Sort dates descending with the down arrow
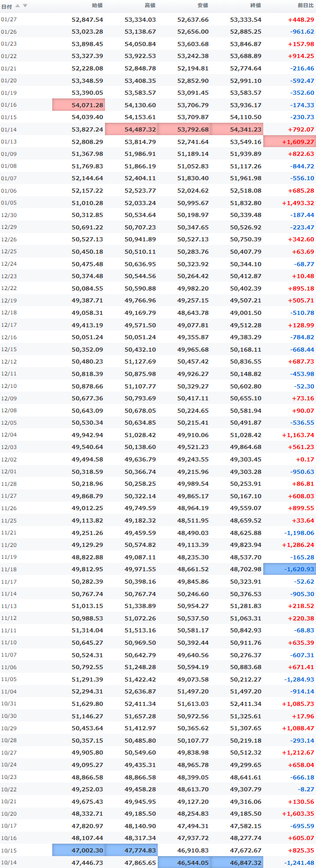 [25, 6]
